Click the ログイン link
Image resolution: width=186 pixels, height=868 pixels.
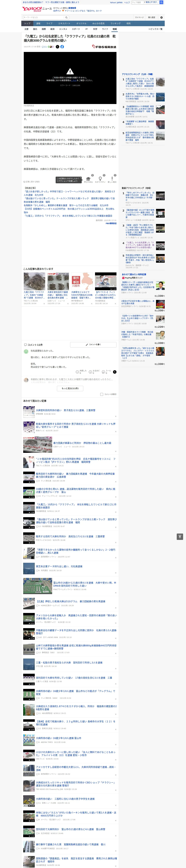pos(57,11)
